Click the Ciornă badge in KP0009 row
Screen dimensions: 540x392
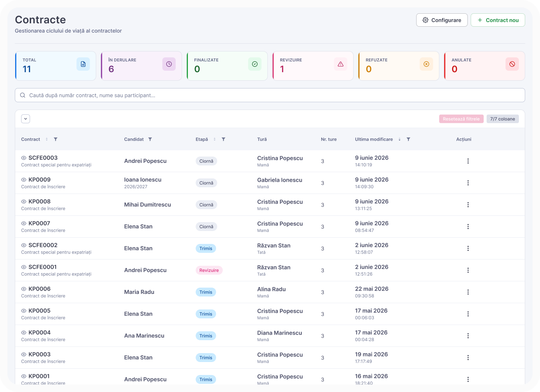point(206,183)
